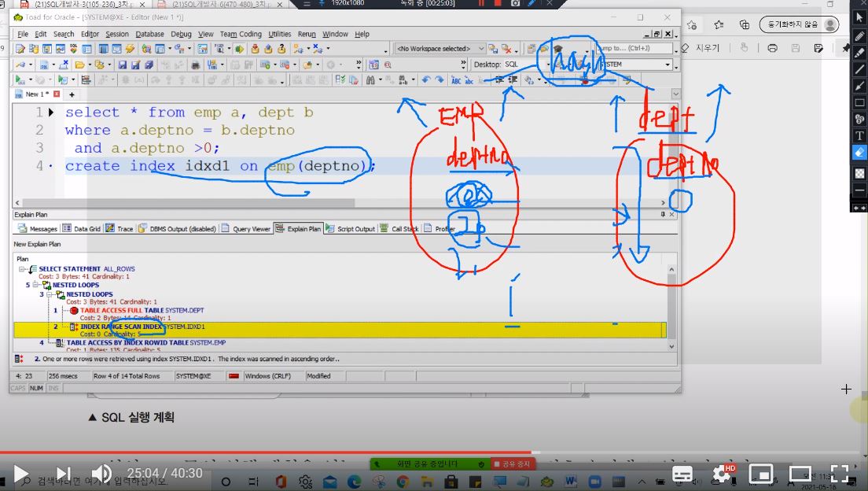
Task: Expand dropdown arrow next to Open folder icon
Action: point(89,65)
